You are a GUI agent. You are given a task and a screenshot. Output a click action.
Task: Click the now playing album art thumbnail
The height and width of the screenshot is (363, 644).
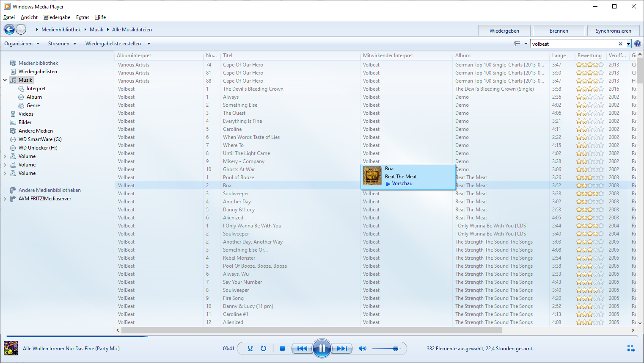point(11,348)
